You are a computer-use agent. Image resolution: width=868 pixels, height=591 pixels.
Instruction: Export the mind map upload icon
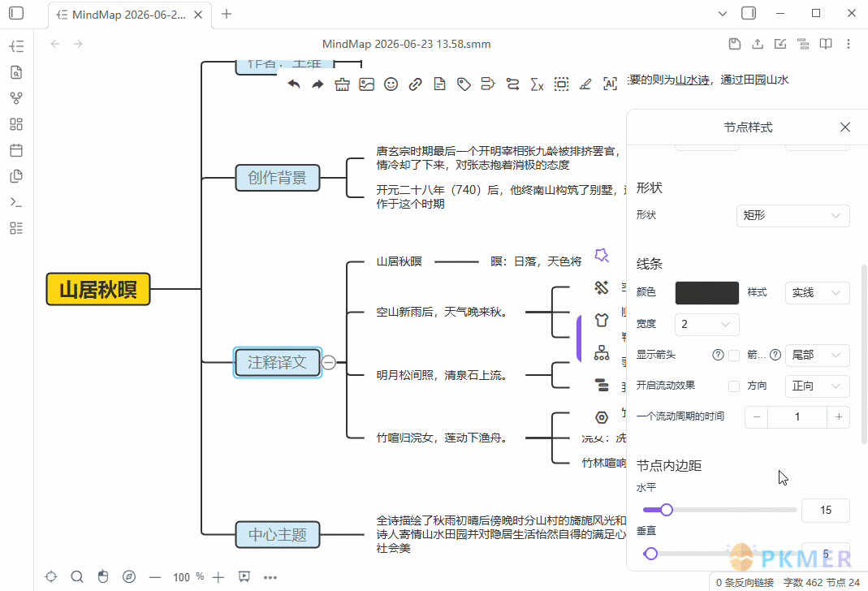click(x=758, y=44)
